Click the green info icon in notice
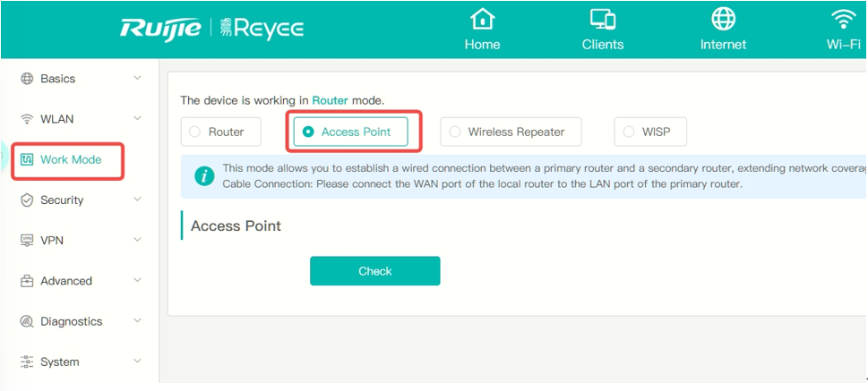 [x=204, y=176]
